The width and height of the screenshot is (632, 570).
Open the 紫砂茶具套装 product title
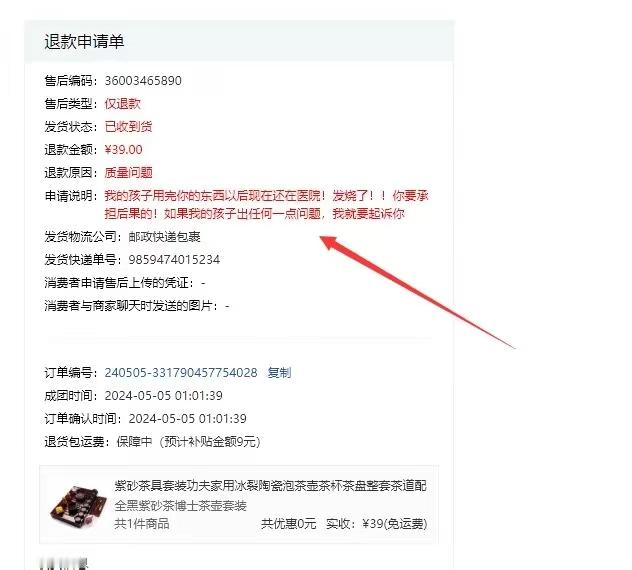pyautogui.click(x=270, y=486)
